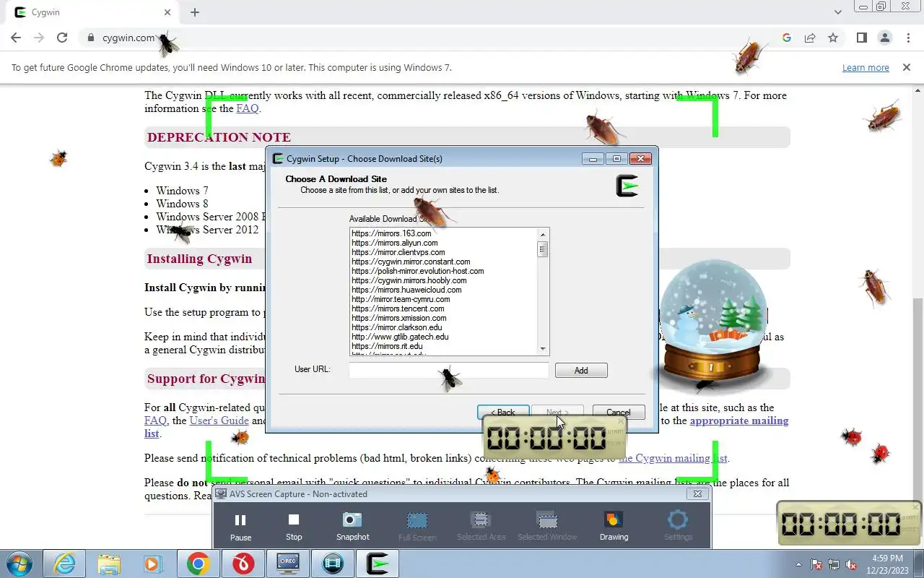Dismiss the Chrome update info bar

coord(907,67)
